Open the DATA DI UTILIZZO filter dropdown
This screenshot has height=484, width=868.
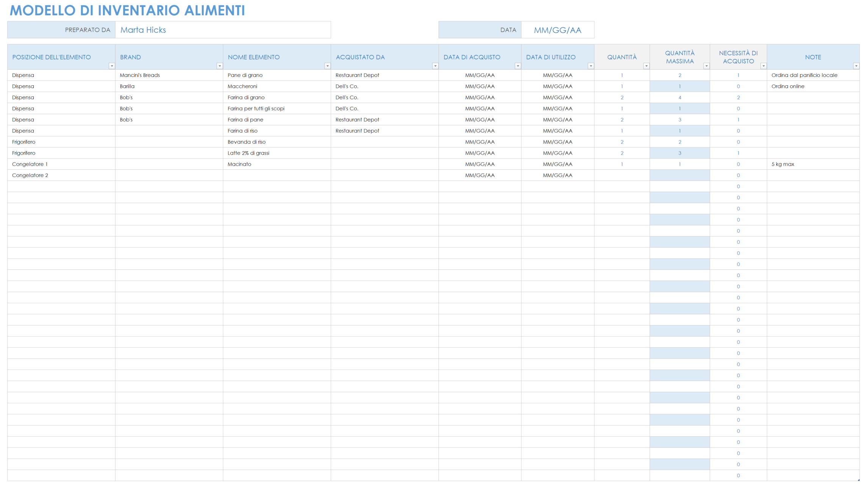click(x=591, y=66)
